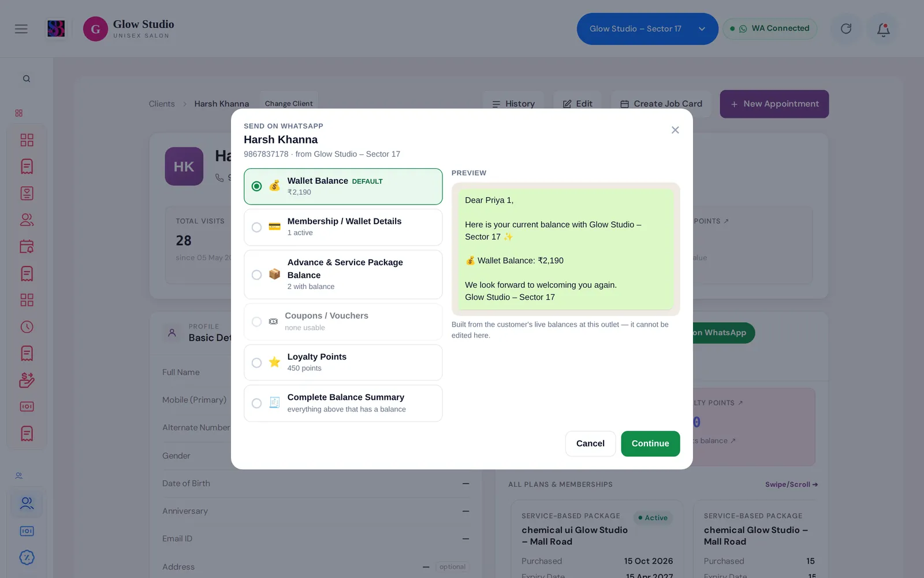The image size is (924, 578).
Task: Click the Continue button
Action: coord(650,443)
